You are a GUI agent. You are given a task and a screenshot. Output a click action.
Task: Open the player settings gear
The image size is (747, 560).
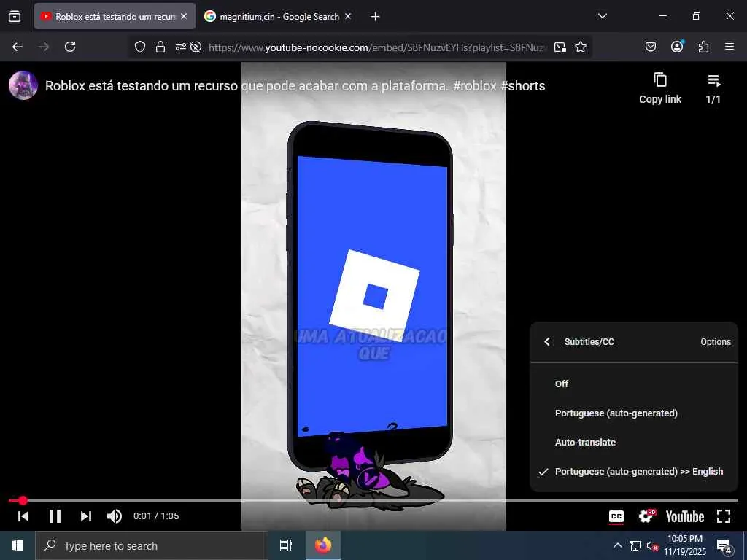click(647, 516)
